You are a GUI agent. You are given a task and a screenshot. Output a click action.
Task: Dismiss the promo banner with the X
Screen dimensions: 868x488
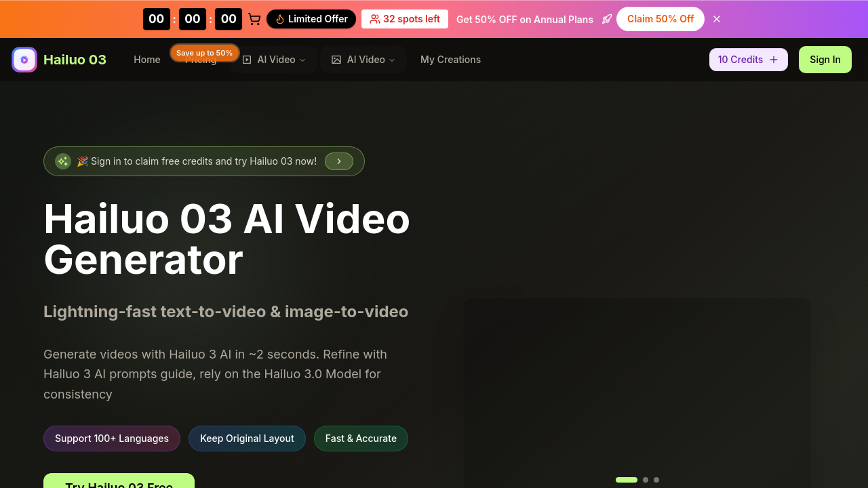pos(717,19)
